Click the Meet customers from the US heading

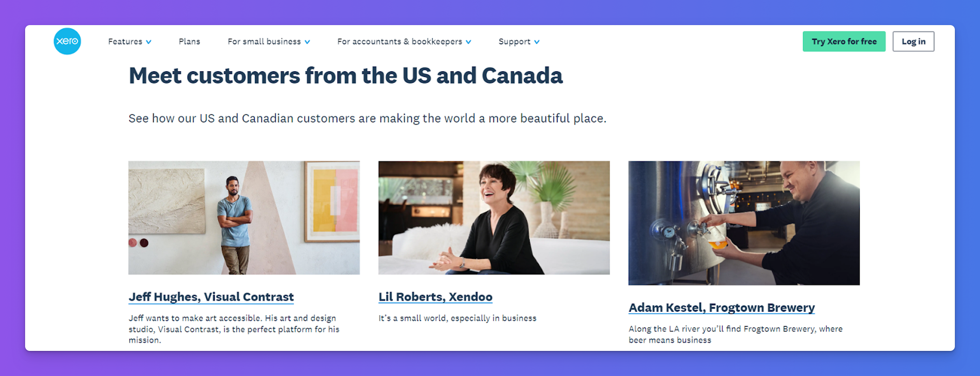point(345,76)
